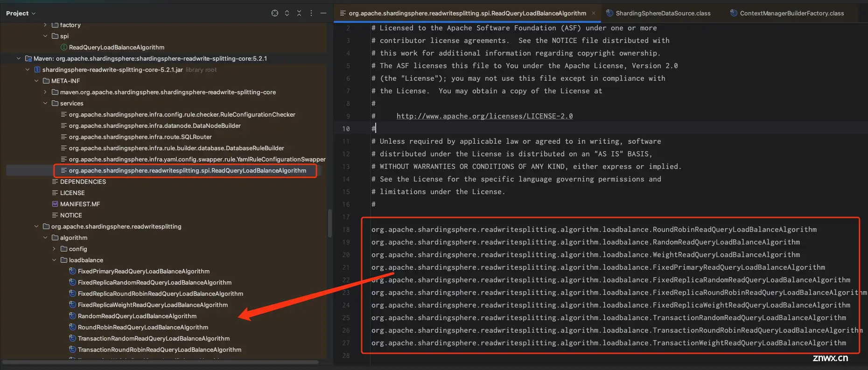Screen dimensions: 868x370
Task: Open the Project view dropdown
Action: [x=21, y=13]
